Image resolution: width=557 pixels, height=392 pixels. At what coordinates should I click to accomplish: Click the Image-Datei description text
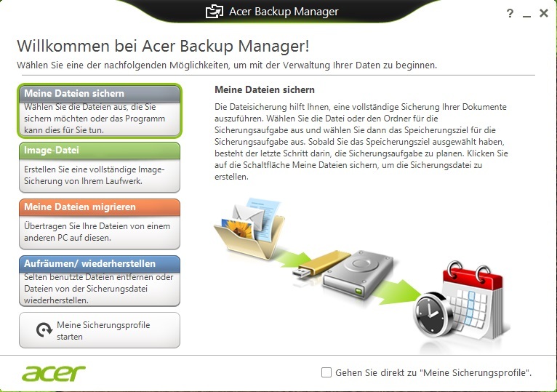(94, 175)
